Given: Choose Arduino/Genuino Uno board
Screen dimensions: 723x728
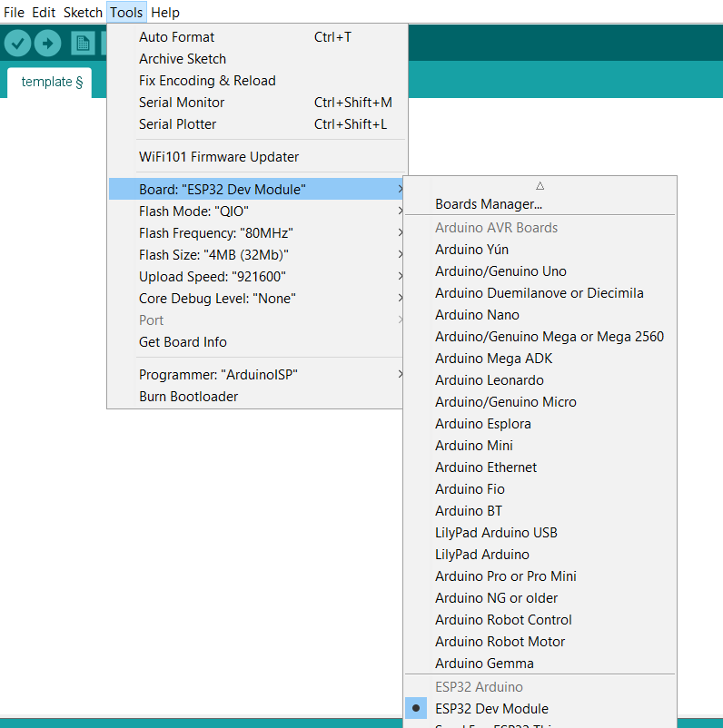Looking at the screenshot, I should [500, 271].
